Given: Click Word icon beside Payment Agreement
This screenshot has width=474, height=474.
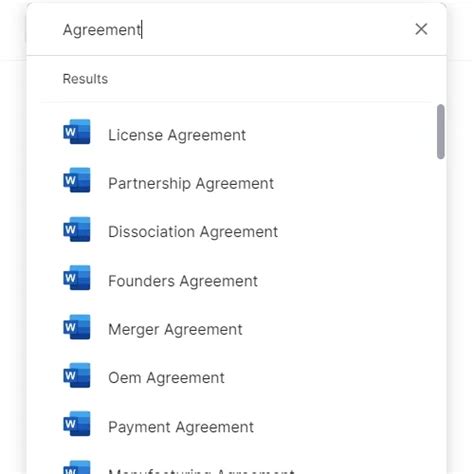Looking at the screenshot, I should pyautogui.click(x=77, y=424).
